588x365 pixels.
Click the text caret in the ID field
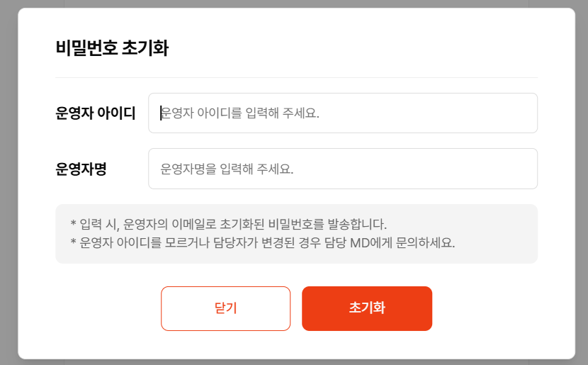click(161, 113)
